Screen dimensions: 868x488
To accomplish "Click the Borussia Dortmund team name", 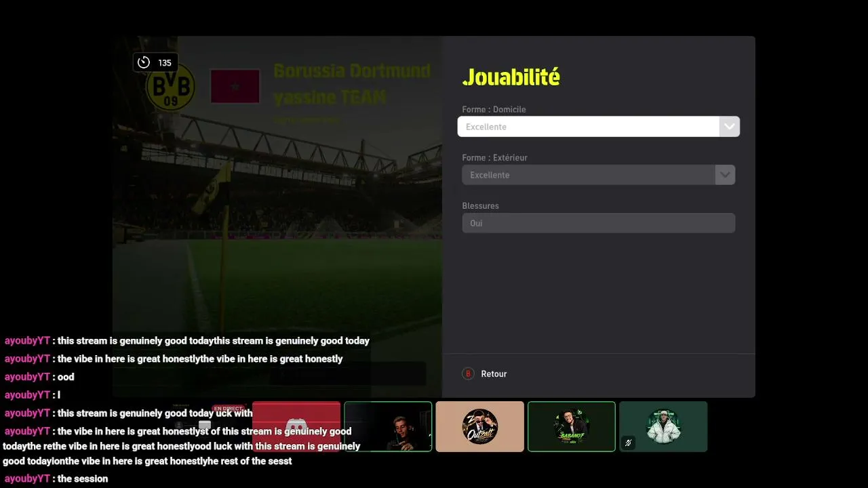I will 352,71.
